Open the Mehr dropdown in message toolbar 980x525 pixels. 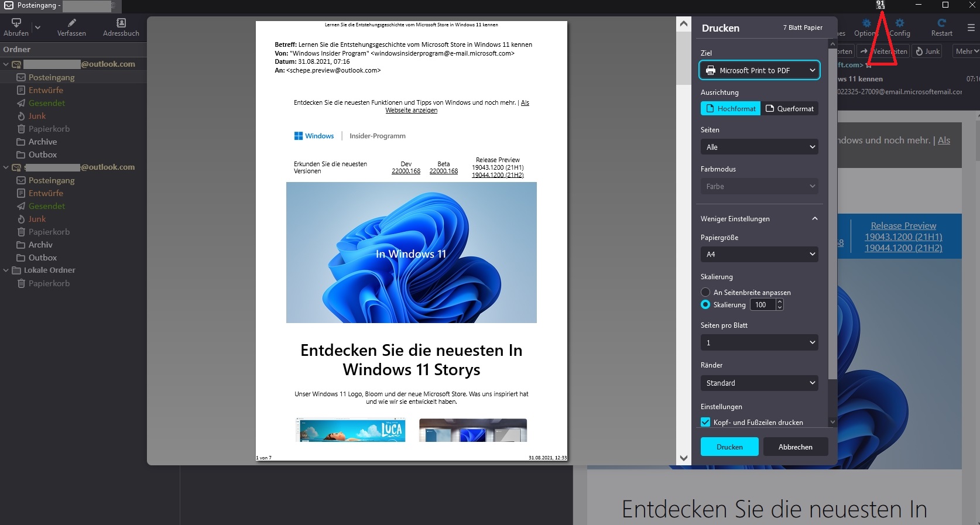point(967,52)
